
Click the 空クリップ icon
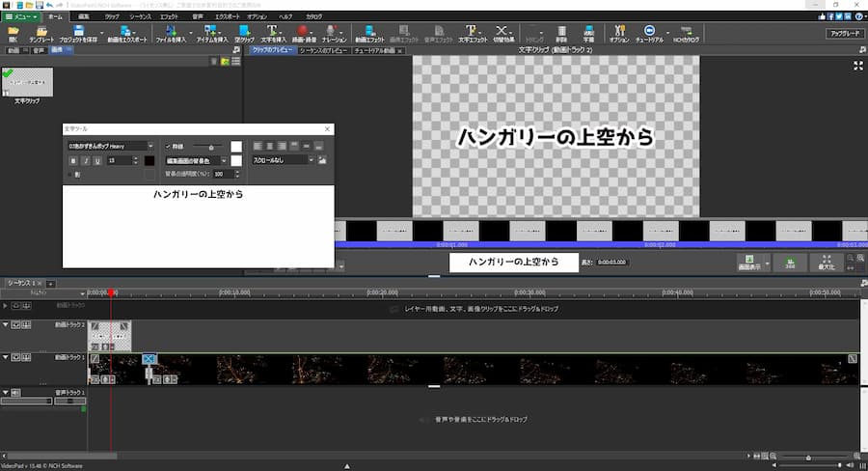[x=244, y=34]
